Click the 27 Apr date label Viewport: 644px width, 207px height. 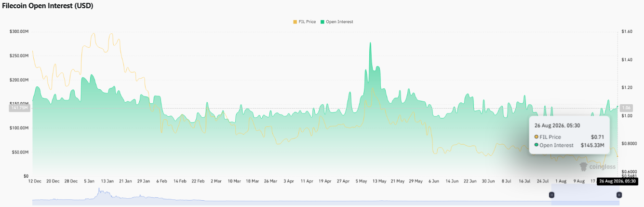(x=343, y=181)
